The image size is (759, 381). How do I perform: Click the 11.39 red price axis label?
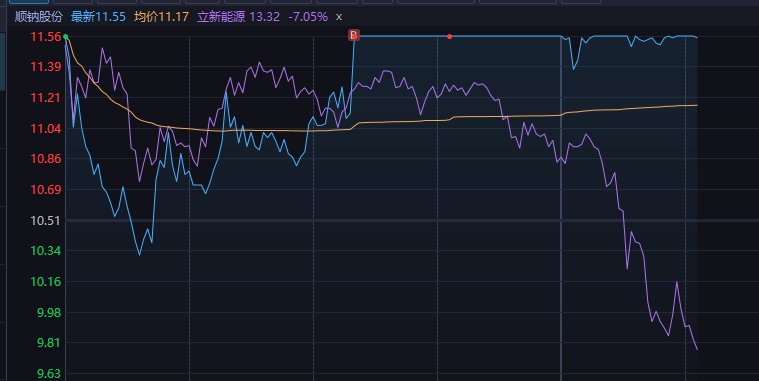(x=46, y=67)
